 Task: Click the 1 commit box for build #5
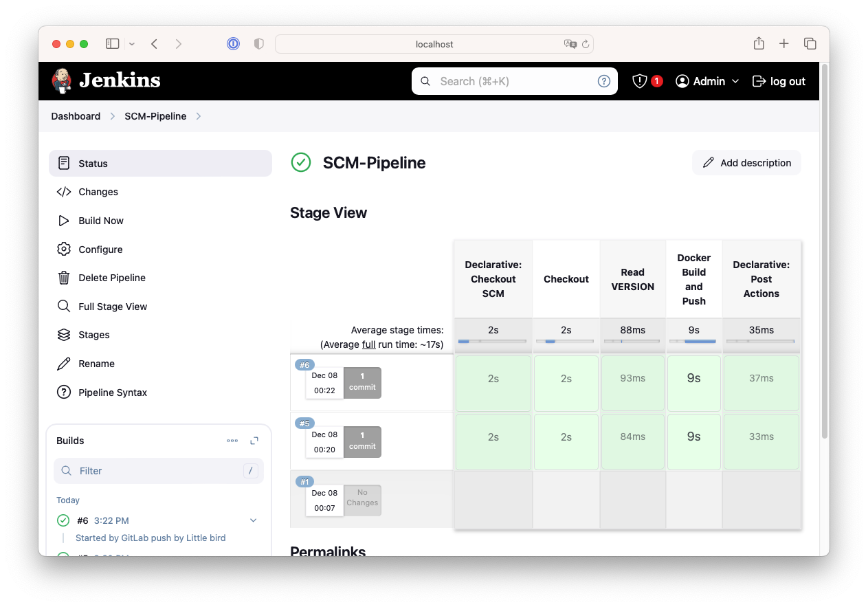[x=362, y=441]
